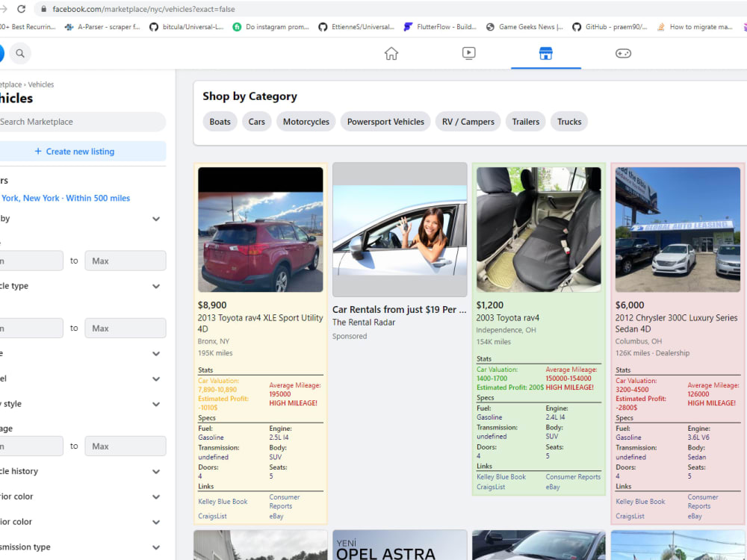Open the 'How to migrate ma...' bookmark

click(695, 27)
